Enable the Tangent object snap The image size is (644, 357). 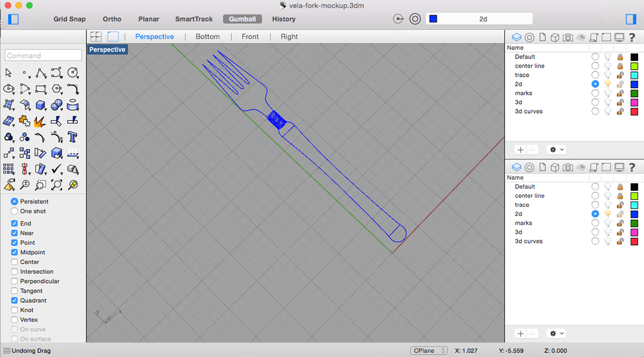tap(14, 291)
